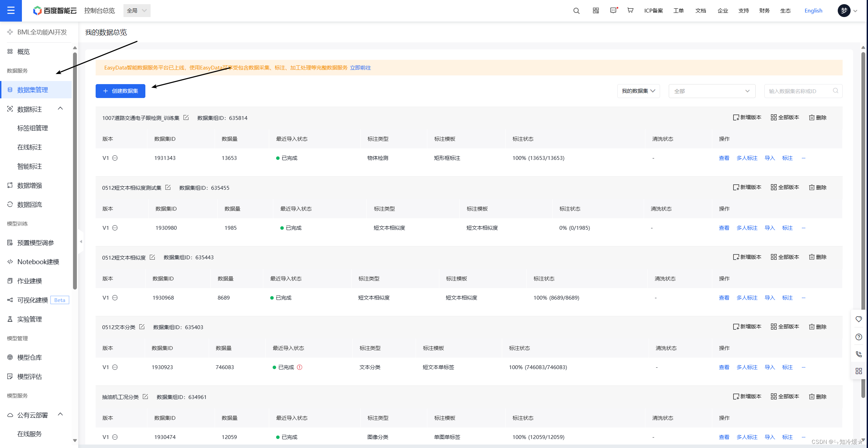Click the main page vertical scrollbar
Viewport: 868px width, 448px height.
[x=863, y=225]
